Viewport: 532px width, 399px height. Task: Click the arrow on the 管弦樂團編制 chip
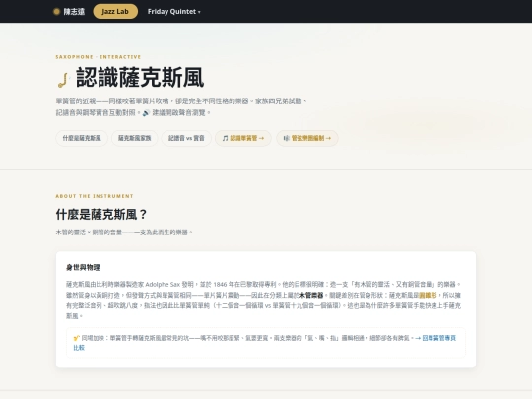pyautogui.click(x=328, y=138)
